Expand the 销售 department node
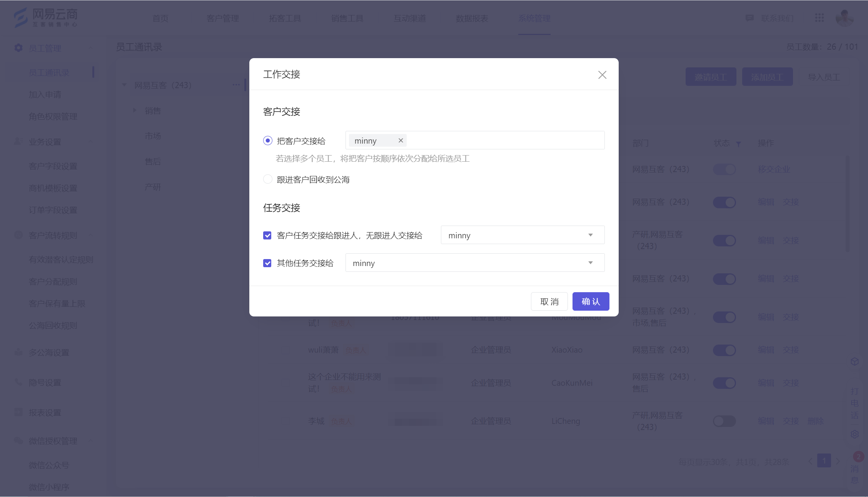Viewport: 868px width, 497px height. (x=135, y=110)
